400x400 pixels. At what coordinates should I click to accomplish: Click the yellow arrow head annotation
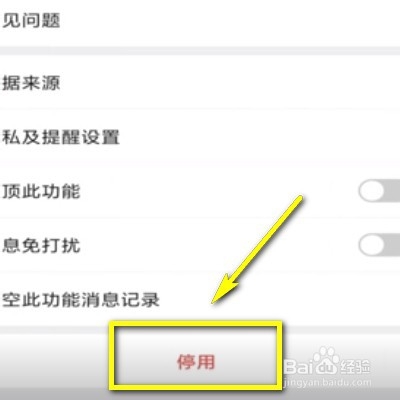(225, 289)
